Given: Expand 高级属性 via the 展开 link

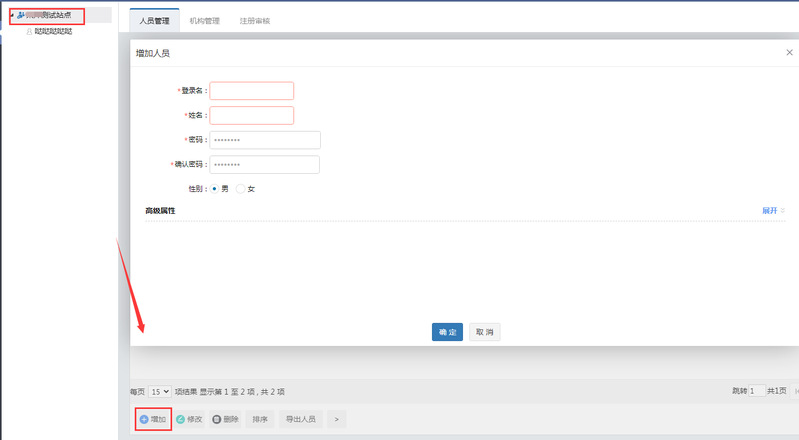Looking at the screenshot, I should tap(770, 211).
